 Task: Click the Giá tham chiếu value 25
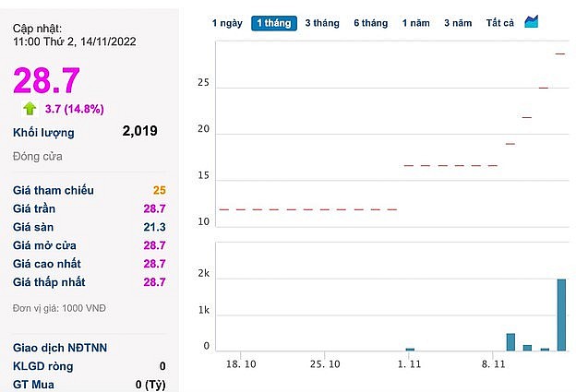pyautogui.click(x=160, y=190)
